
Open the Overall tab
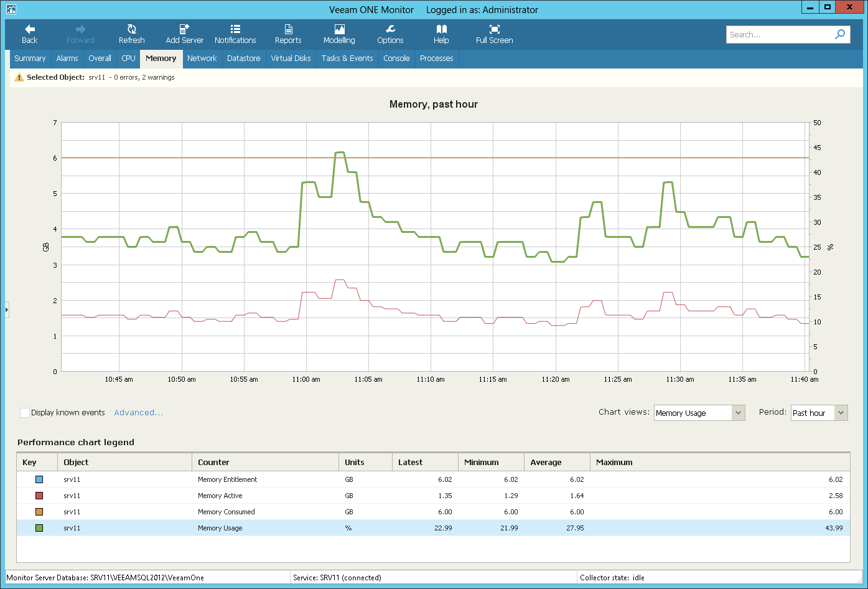point(100,59)
